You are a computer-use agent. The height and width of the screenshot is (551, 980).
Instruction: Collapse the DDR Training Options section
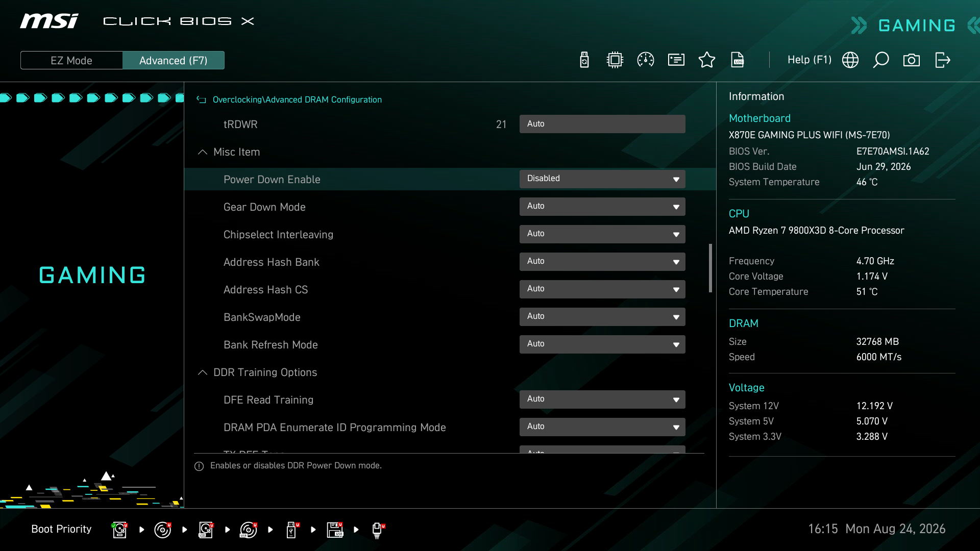[x=202, y=372]
